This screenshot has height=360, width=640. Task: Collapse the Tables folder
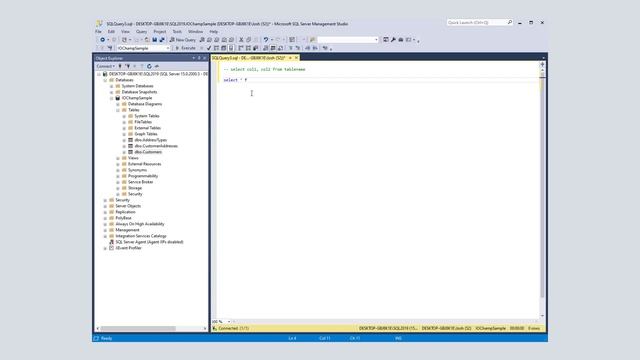118,110
